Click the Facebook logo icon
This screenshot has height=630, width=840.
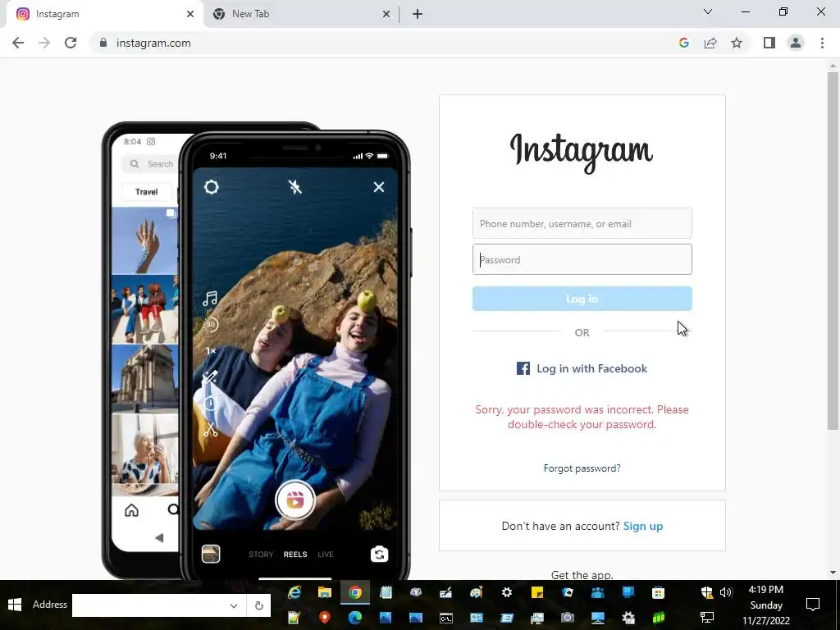(523, 368)
